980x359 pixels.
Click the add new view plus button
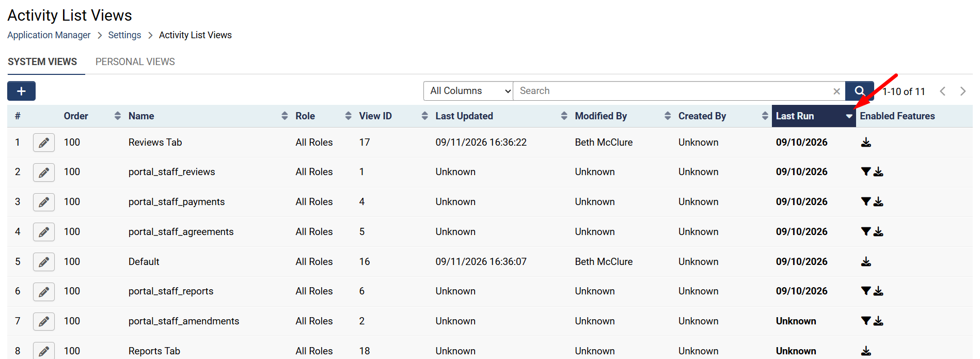click(21, 91)
